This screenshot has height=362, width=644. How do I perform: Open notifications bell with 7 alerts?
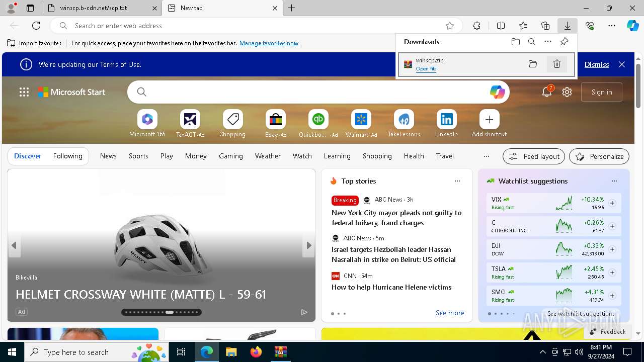point(547,92)
